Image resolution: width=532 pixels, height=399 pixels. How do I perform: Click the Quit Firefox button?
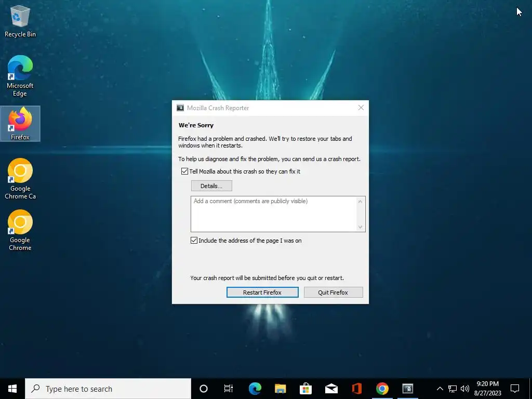tap(333, 292)
